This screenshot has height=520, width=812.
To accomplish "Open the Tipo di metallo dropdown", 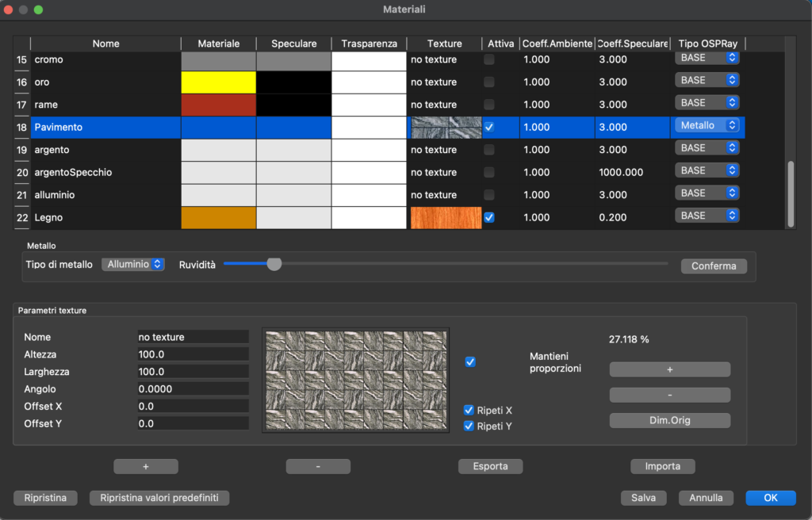I will 132,265.
